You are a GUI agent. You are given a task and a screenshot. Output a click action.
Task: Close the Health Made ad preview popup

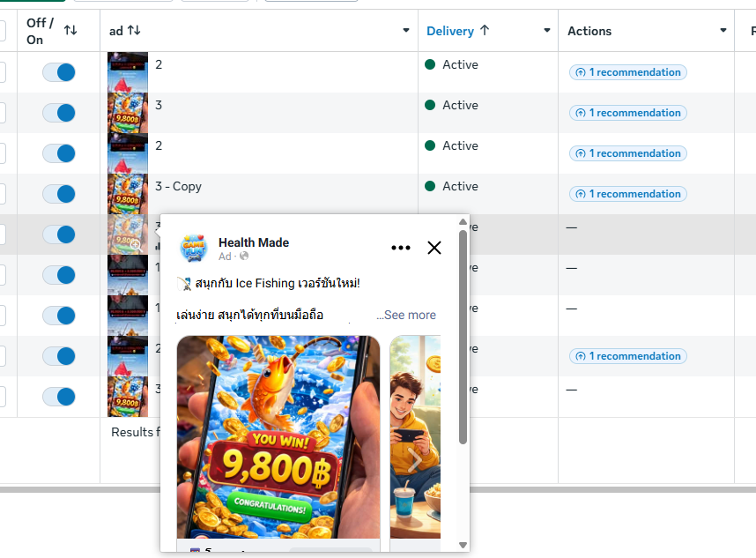click(x=434, y=248)
